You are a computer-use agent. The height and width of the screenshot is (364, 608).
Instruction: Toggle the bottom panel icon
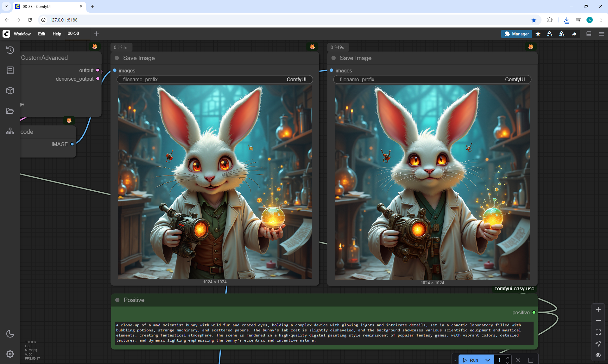(589, 34)
